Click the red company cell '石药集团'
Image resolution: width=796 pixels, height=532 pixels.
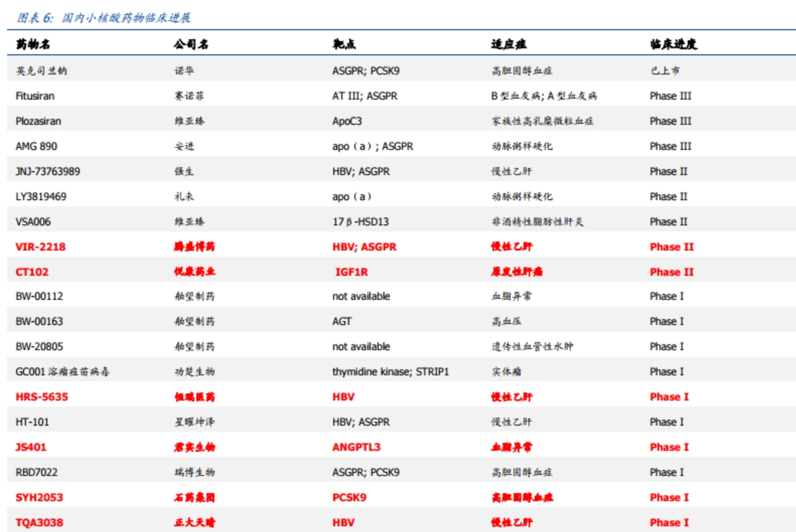tap(195, 498)
